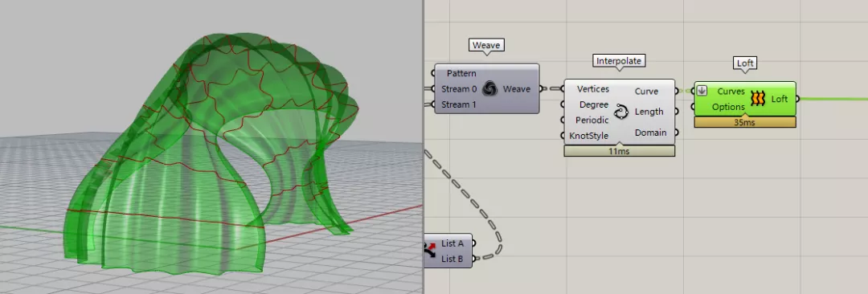Toggle the flatten arrow on Loft Curves input
The width and height of the screenshot is (868, 294).
click(x=702, y=90)
